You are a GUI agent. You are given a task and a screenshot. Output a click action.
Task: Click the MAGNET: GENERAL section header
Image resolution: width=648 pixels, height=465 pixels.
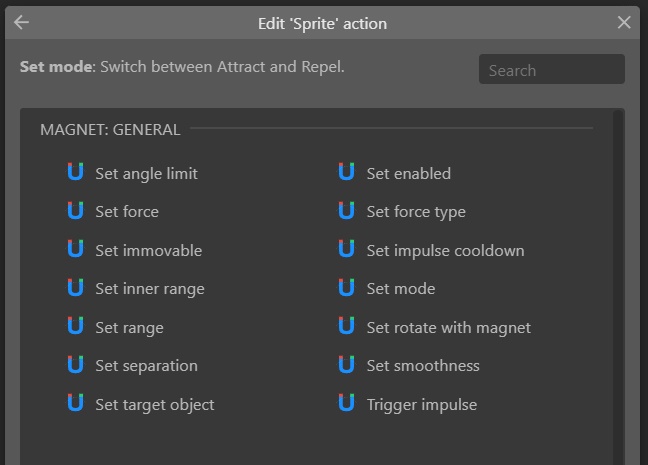pyautogui.click(x=110, y=129)
